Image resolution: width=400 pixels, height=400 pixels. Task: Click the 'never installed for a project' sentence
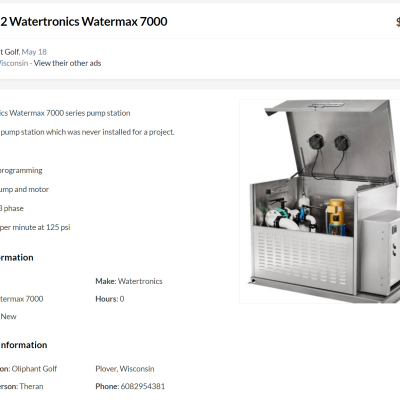tap(87, 132)
